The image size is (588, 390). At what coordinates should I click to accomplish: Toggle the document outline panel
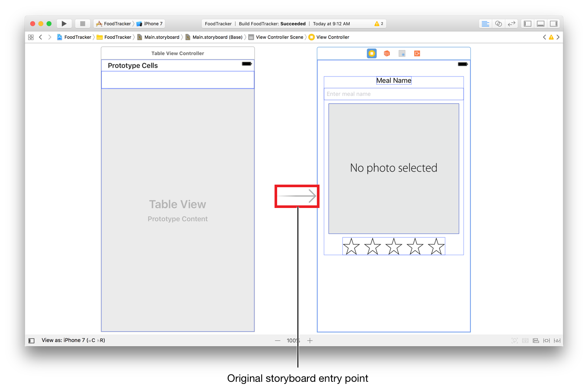pyautogui.click(x=32, y=341)
